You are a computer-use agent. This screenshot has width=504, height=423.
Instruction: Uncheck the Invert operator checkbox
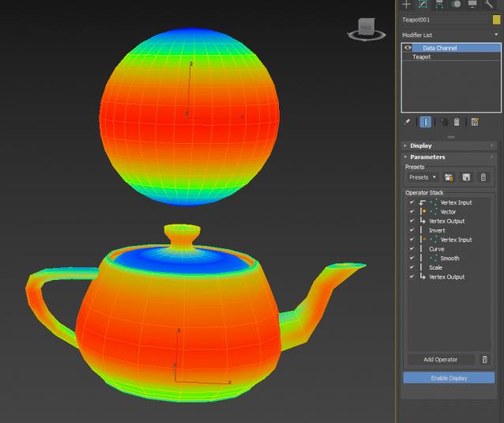[412, 230]
